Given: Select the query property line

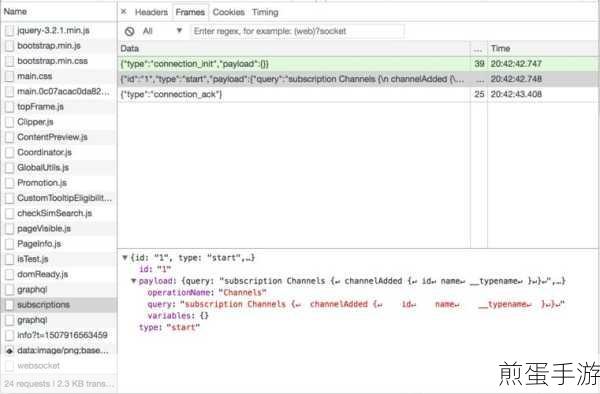Looking at the screenshot, I should (356, 304).
